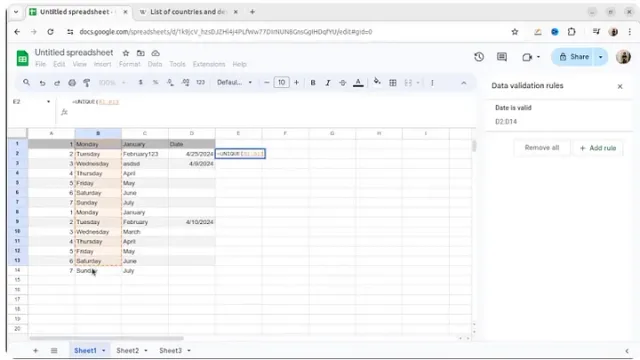The width and height of the screenshot is (640, 360).
Task: Open the Google account avatar
Action: (x=623, y=57)
